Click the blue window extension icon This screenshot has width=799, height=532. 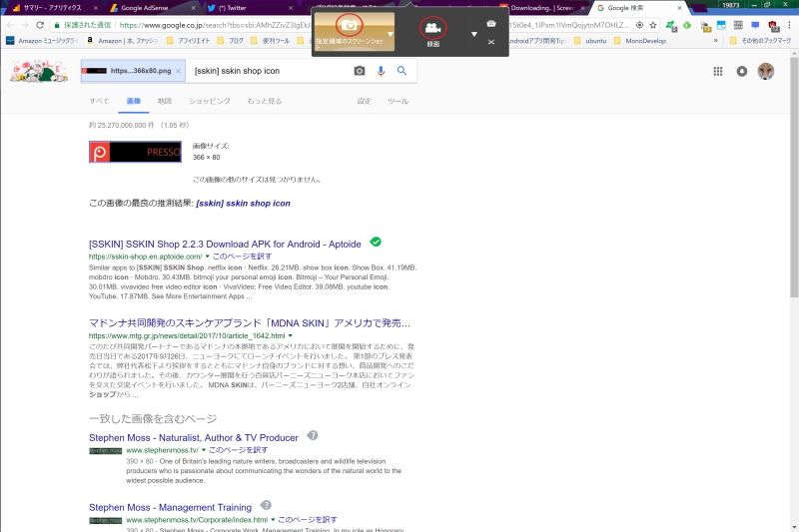point(721,24)
